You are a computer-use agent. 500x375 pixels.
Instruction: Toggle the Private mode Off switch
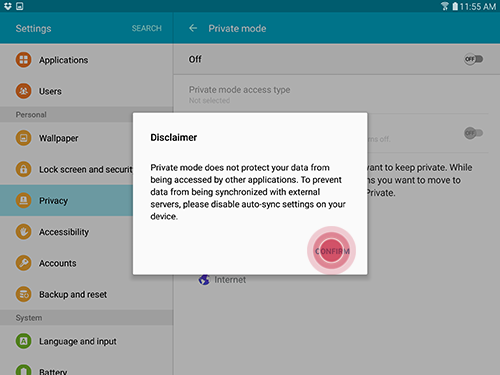pos(473,59)
